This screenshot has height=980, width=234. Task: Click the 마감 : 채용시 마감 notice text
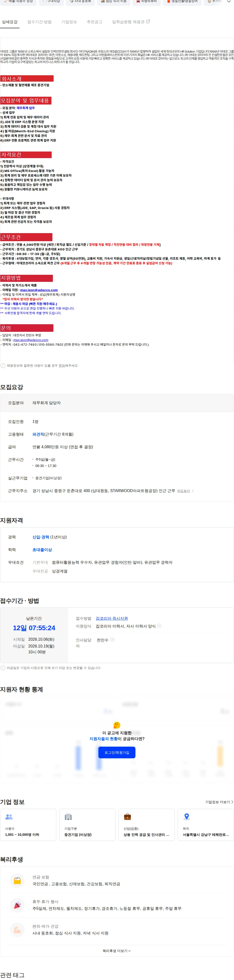click(29, 304)
